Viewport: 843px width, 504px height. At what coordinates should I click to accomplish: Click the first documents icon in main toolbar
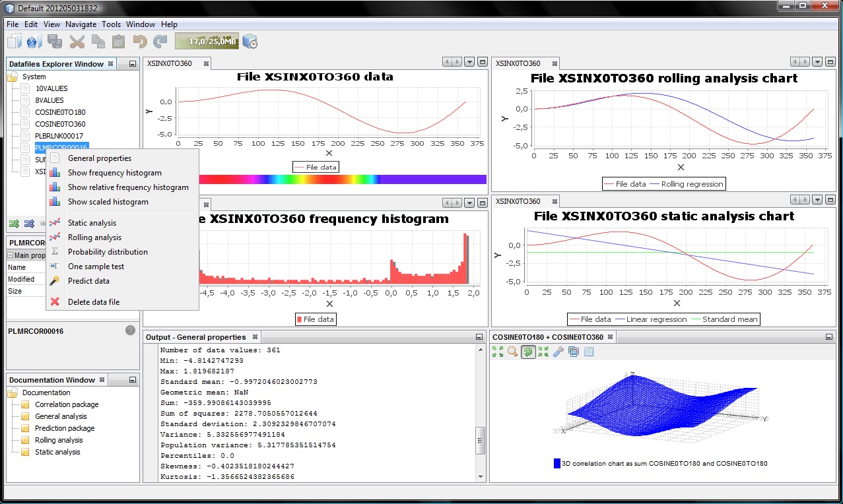pyautogui.click(x=15, y=42)
